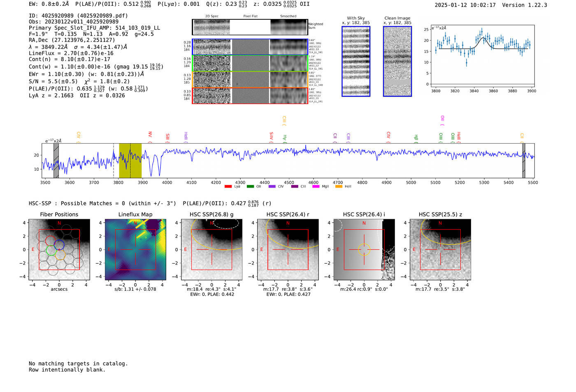The height and width of the screenshot is (392, 576).
Task: Click the orange aperture circle in i-band image
Action: (x=364, y=250)
